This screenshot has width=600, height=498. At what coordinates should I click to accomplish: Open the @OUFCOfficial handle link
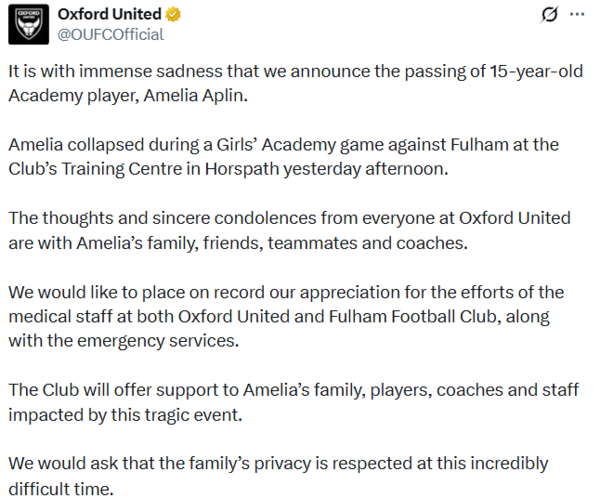point(111,35)
